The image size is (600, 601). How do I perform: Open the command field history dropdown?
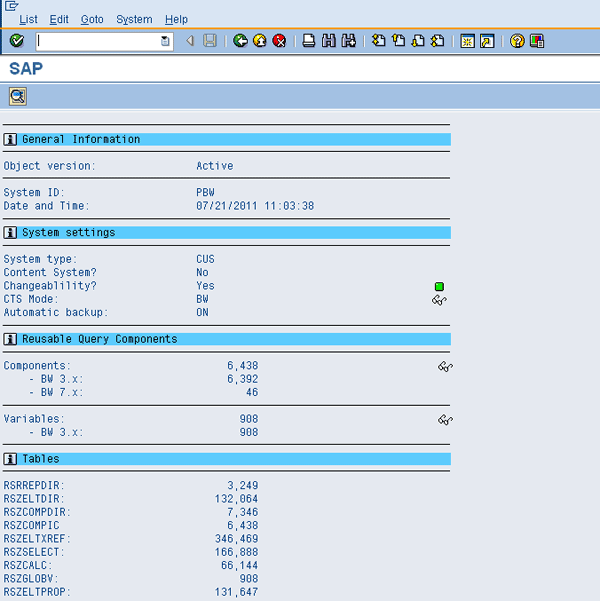point(166,41)
